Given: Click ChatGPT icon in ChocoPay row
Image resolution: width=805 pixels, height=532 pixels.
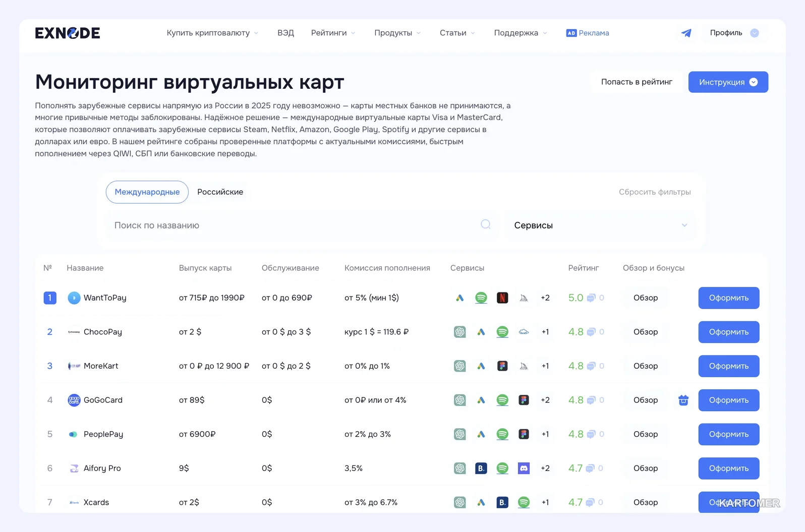Looking at the screenshot, I should click(459, 332).
